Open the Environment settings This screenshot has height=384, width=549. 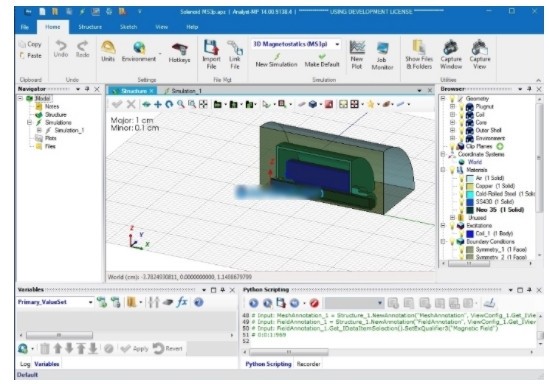click(139, 51)
